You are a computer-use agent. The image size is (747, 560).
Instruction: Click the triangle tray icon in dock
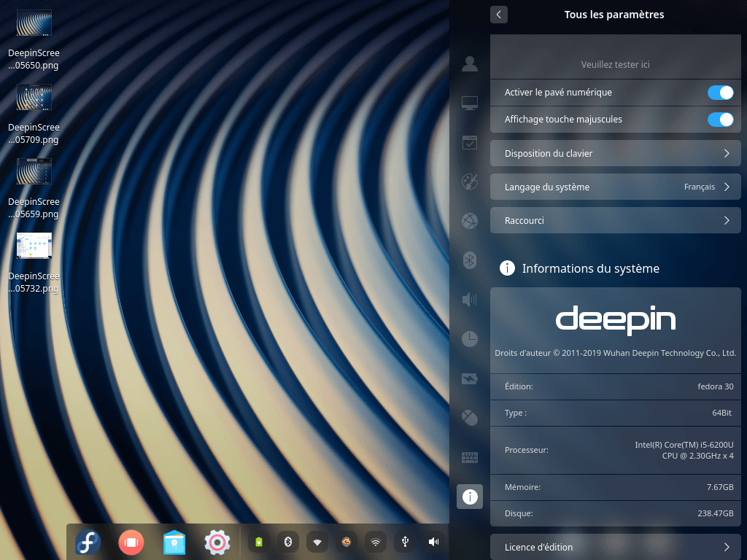(x=317, y=542)
